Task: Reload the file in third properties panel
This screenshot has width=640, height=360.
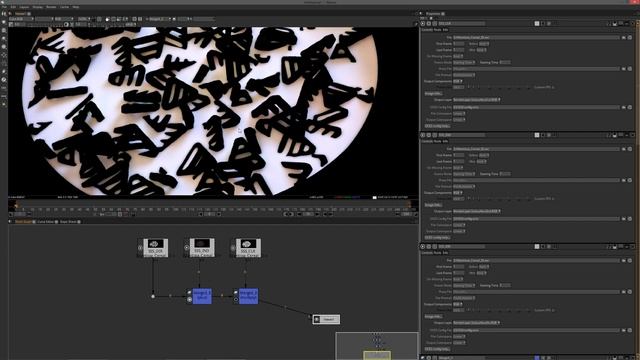Action: click(x=630, y=260)
